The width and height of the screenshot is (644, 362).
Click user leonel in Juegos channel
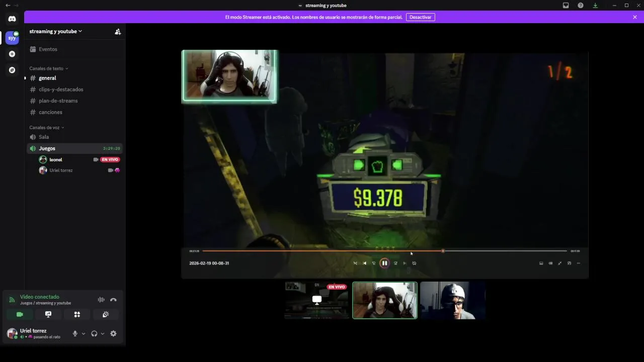point(56,159)
